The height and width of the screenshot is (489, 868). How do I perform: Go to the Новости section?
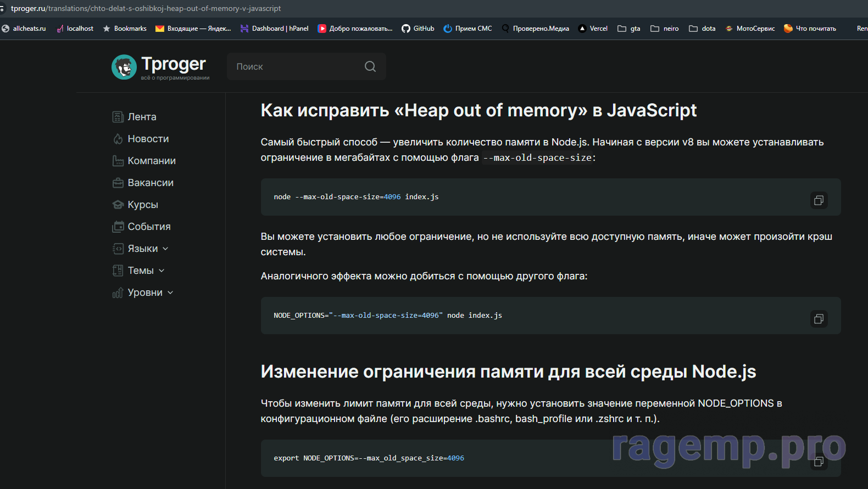(148, 139)
